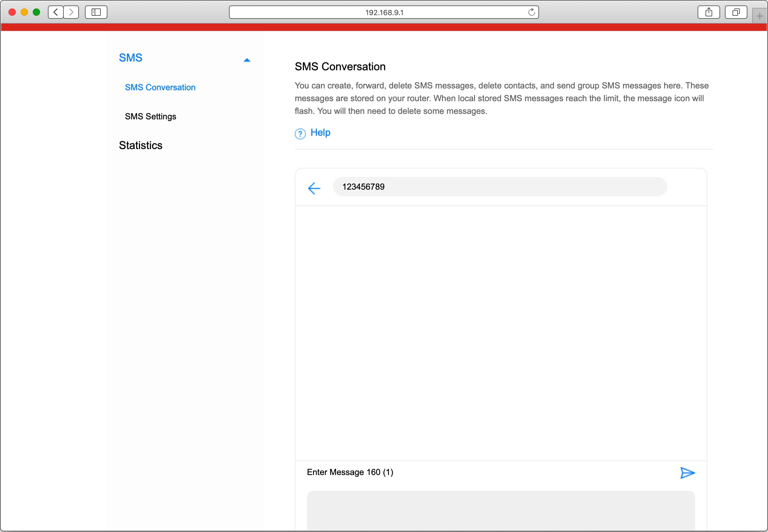Click the send message paper plane icon
The image size is (768, 532).
[x=687, y=473]
